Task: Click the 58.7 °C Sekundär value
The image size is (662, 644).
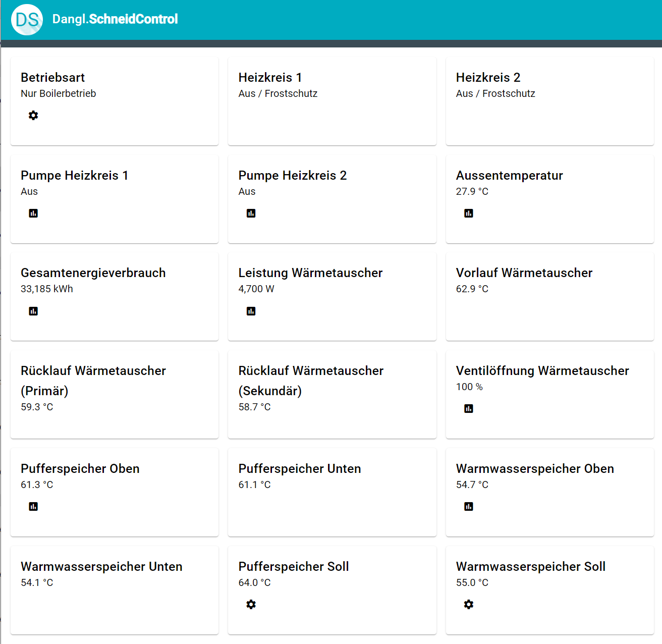Action: 255,407
